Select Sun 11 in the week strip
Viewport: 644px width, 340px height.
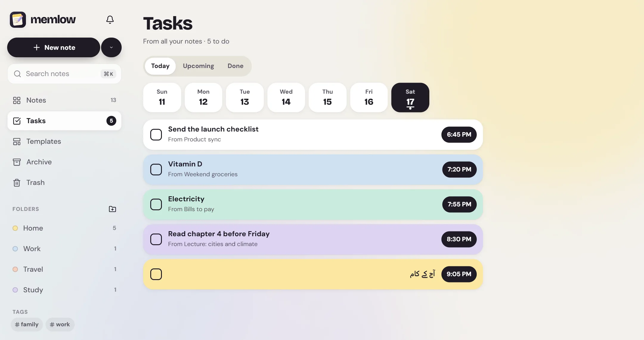[x=162, y=98]
